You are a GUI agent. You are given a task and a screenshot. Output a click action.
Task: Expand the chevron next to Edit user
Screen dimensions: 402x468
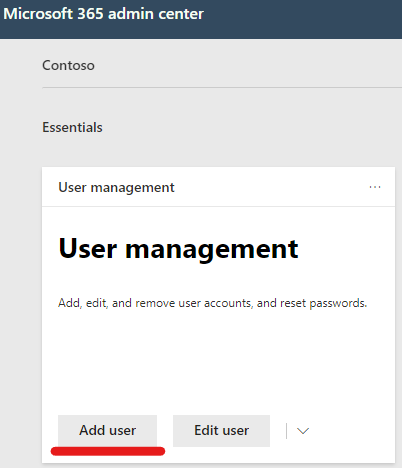pos(303,431)
